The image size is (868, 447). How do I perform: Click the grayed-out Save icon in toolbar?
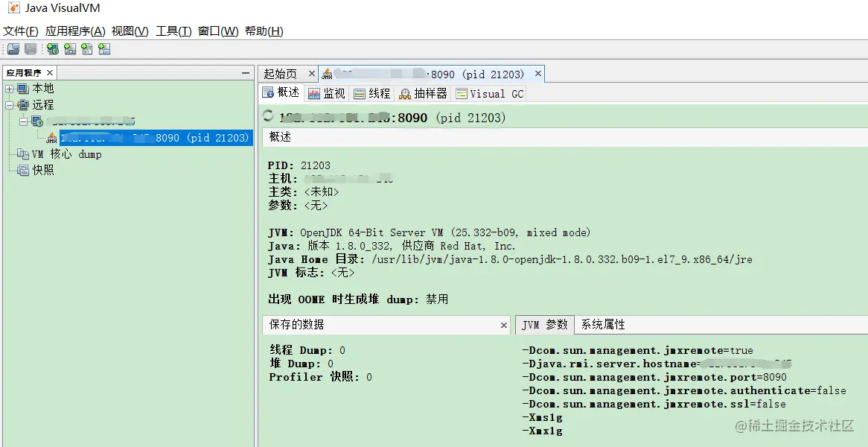point(31,49)
